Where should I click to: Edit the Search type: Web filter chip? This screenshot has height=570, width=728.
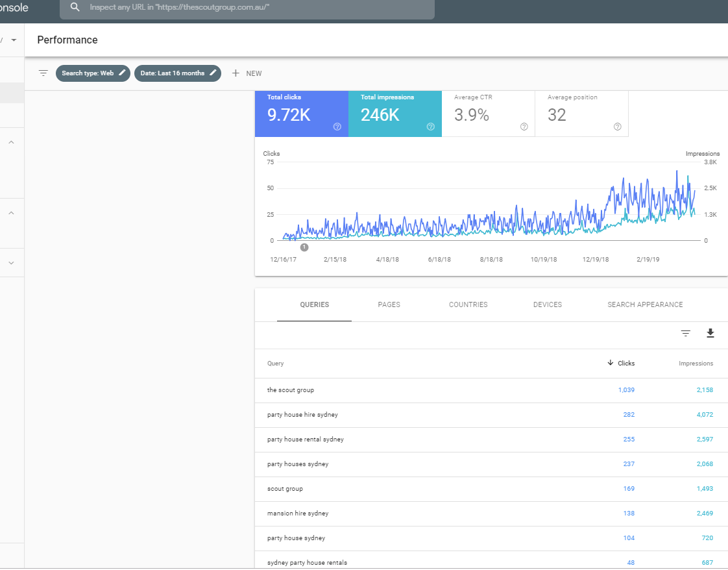point(93,73)
